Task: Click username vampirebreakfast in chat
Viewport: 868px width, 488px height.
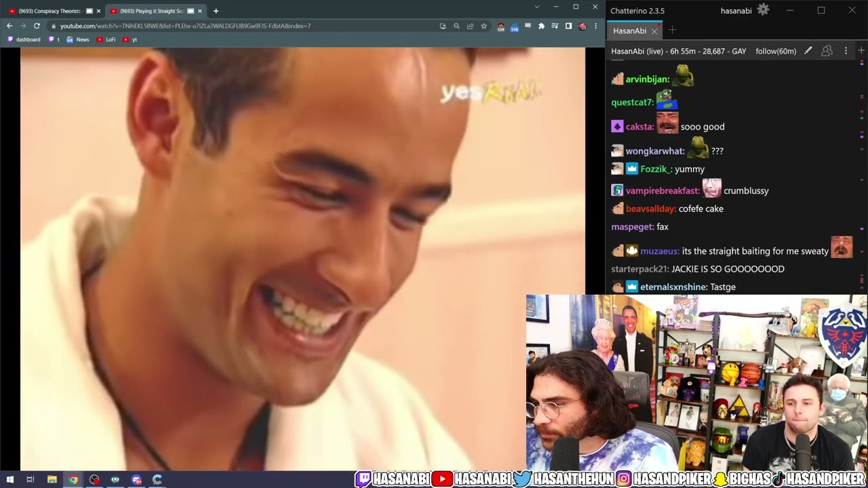Action: [x=663, y=190]
